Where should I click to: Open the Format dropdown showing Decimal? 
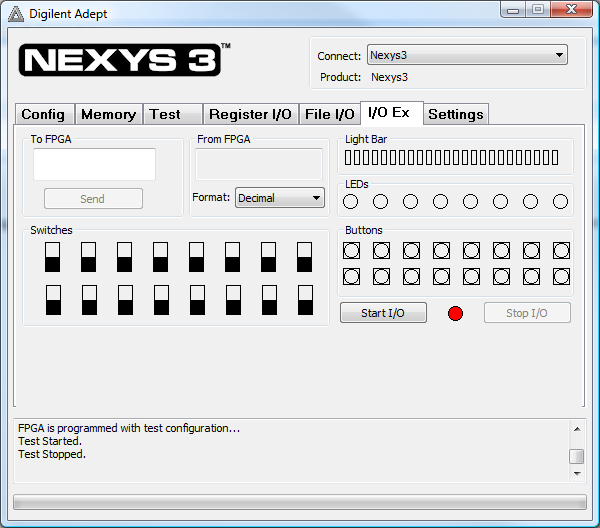(x=280, y=198)
